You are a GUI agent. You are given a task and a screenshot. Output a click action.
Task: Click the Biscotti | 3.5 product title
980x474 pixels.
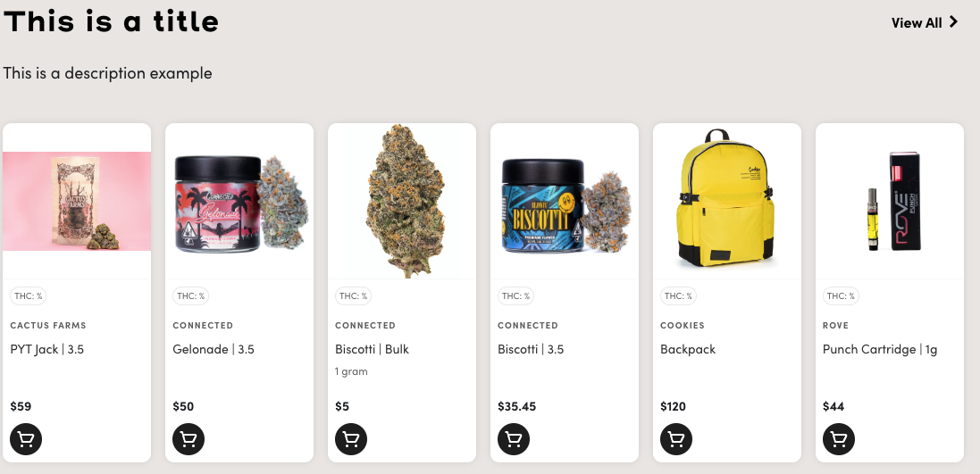(531, 349)
